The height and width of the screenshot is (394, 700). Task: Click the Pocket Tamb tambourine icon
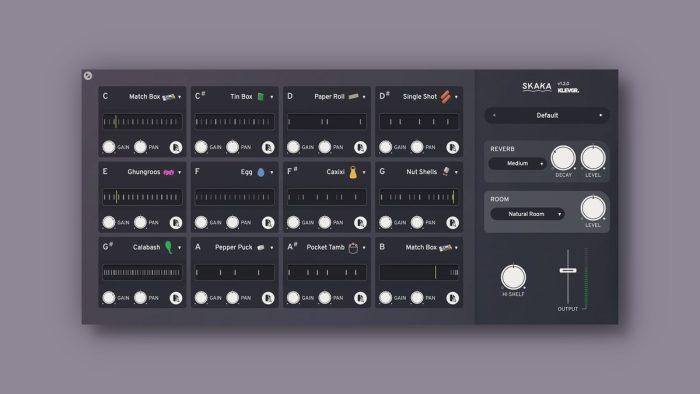[353, 248]
